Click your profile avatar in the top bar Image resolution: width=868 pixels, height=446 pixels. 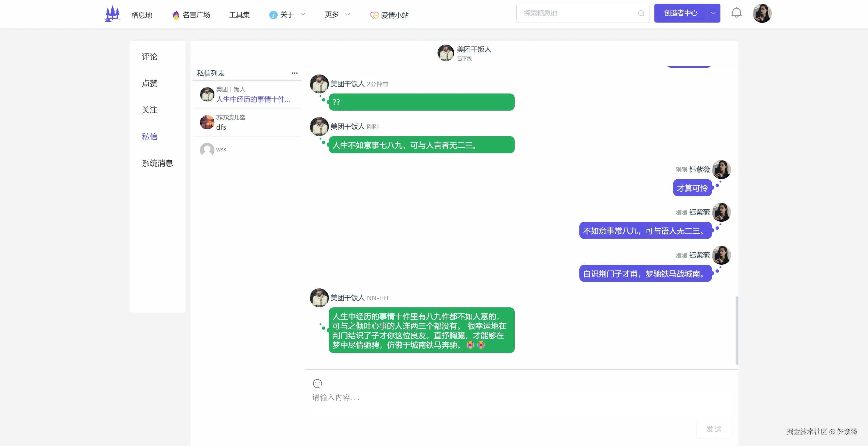pyautogui.click(x=763, y=13)
